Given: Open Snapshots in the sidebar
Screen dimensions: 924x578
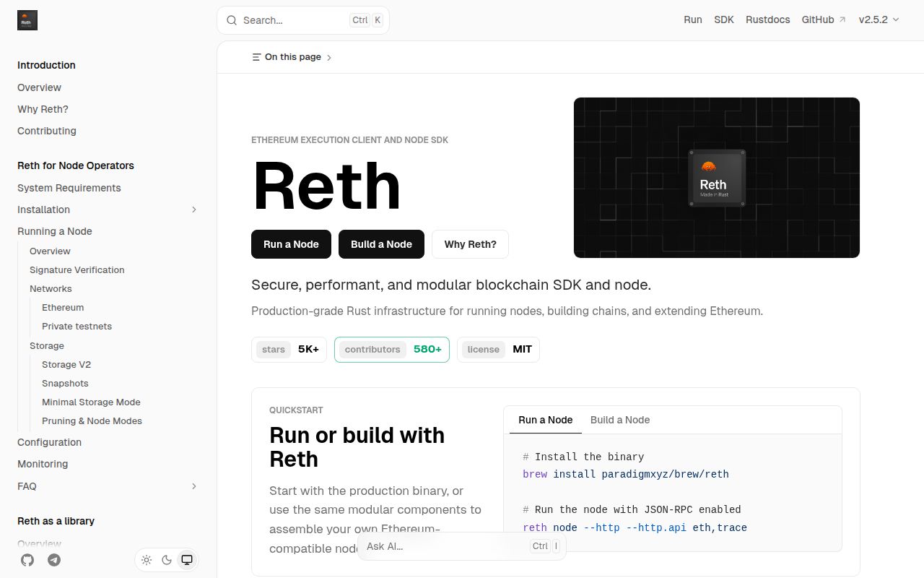Looking at the screenshot, I should coord(65,384).
